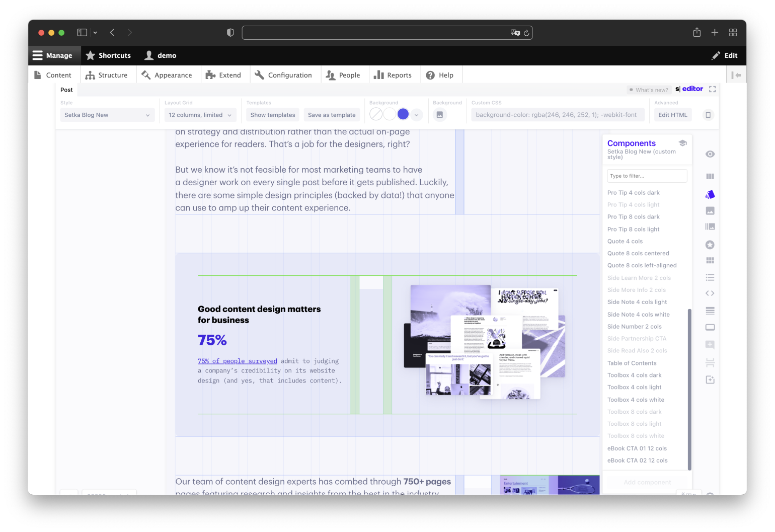Select the Toolbox 4 cols dark component
The width and height of the screenshot is (775, 532).
coord(635,375)
